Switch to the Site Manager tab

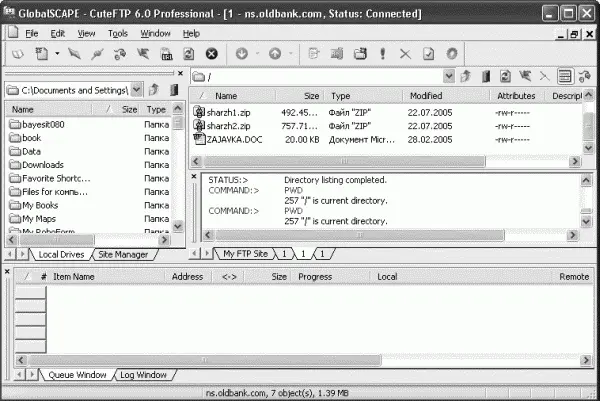(123, 255)
